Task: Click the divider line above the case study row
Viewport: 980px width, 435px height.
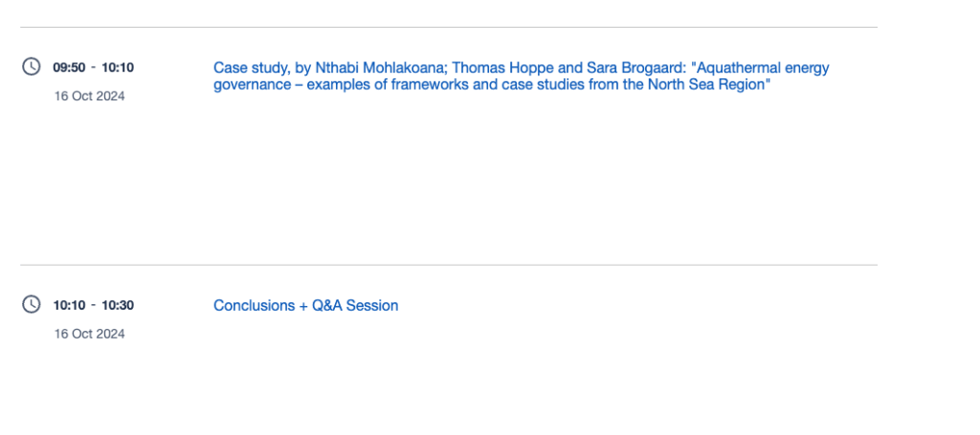Action: pos(448,27)
